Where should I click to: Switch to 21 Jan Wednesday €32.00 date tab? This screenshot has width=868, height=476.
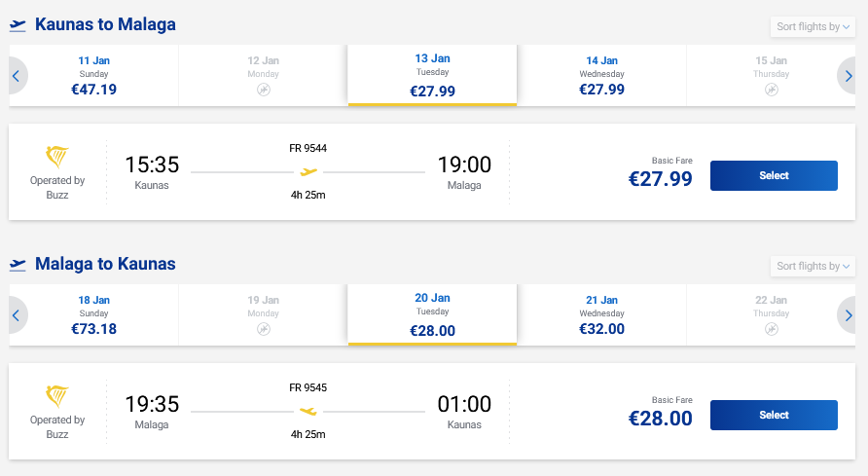point(601,314)
